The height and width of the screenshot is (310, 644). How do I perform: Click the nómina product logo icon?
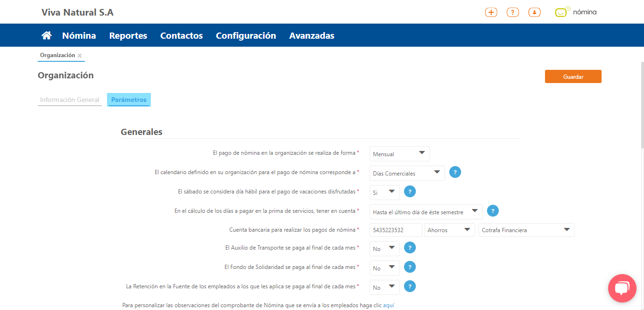[x=561, y=13]
